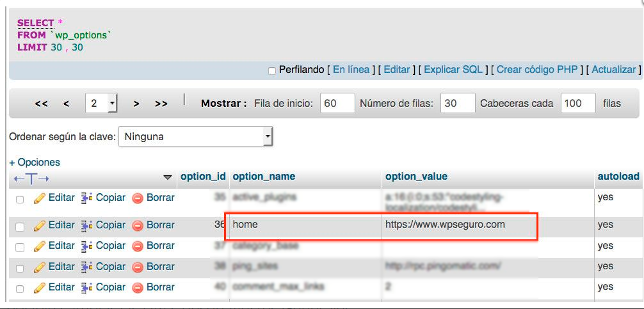Viewport: 644px width, 309px height.
Task: Select the checkbox for the ping_sites row
Action: pos(20,268)
